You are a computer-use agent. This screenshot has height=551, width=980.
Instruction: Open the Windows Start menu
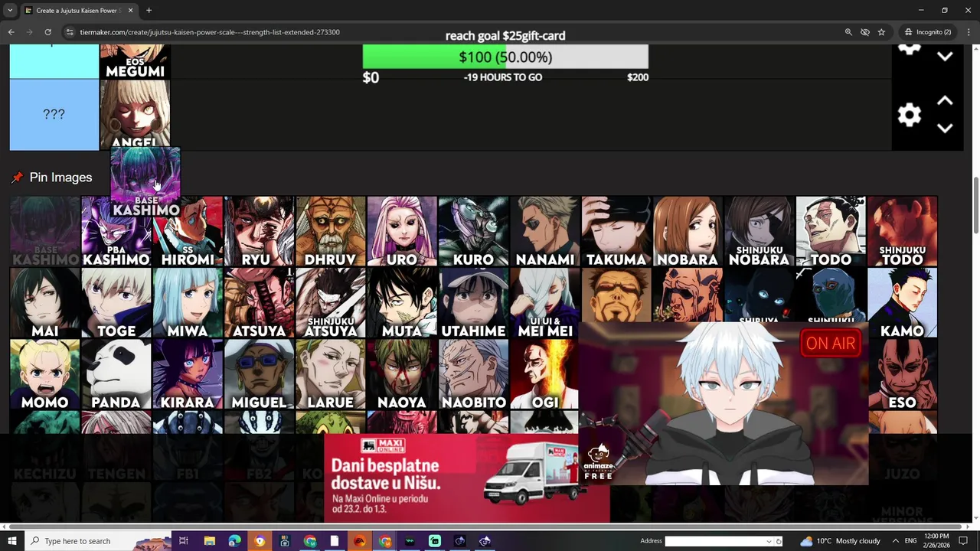(13, 541)
